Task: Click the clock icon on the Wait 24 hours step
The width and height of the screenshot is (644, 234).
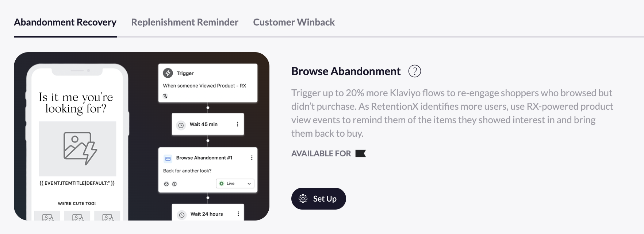Action: coord(182,214)
